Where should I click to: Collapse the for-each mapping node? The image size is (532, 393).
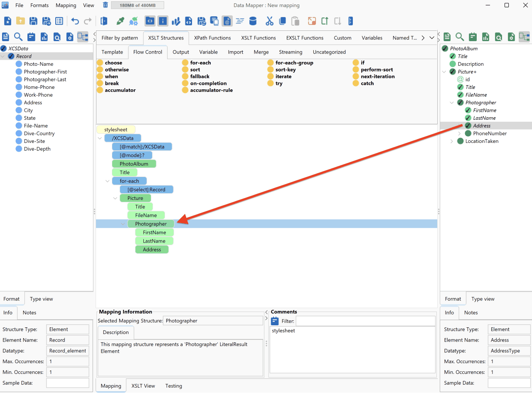pos(108,181)
